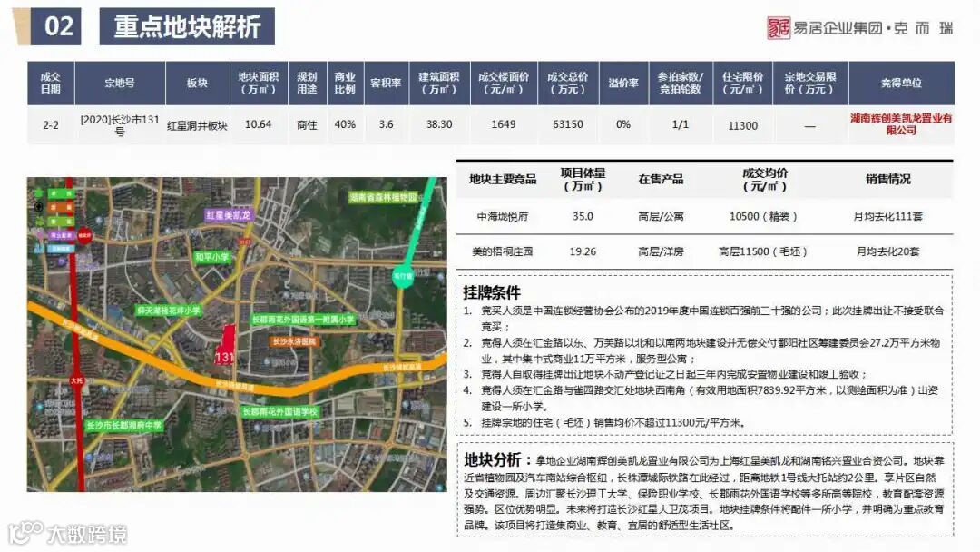The width and height of the screenshot is (980, 552).
Task: Click the 长沙市长郡湘府中学 map label
Action: coord(123,426)
